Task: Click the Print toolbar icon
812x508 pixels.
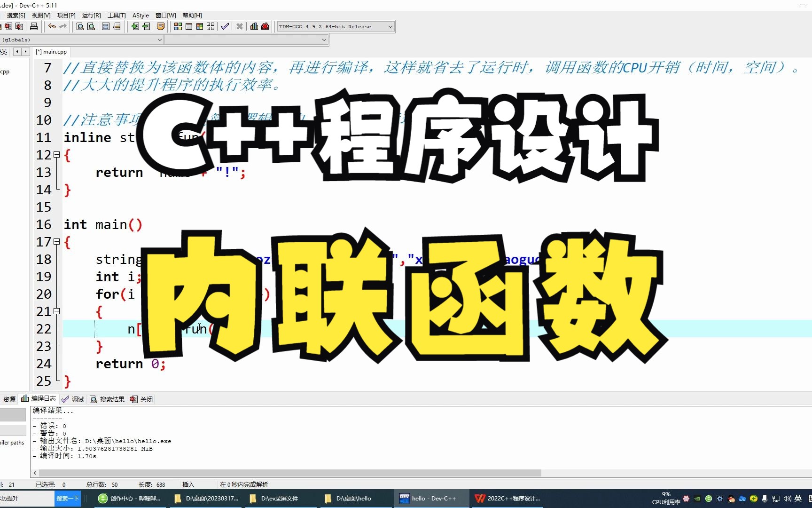Action: click(34, 26)
